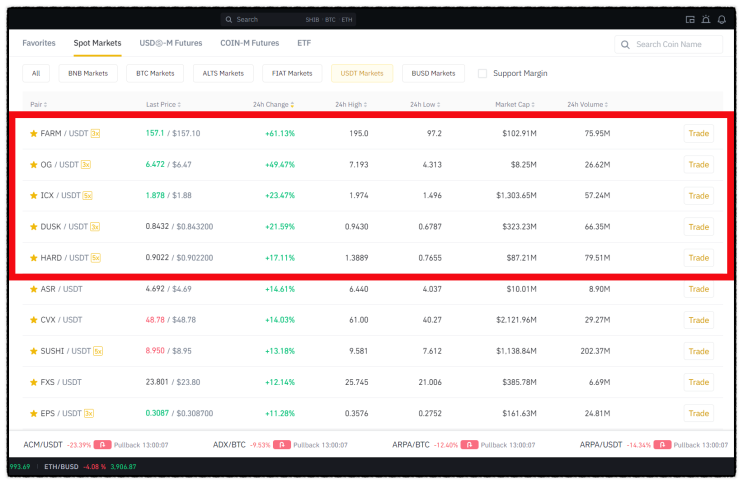Select the Spot Markets tab
This screenshot has height=484, width=743.
(x=97, y=43)
